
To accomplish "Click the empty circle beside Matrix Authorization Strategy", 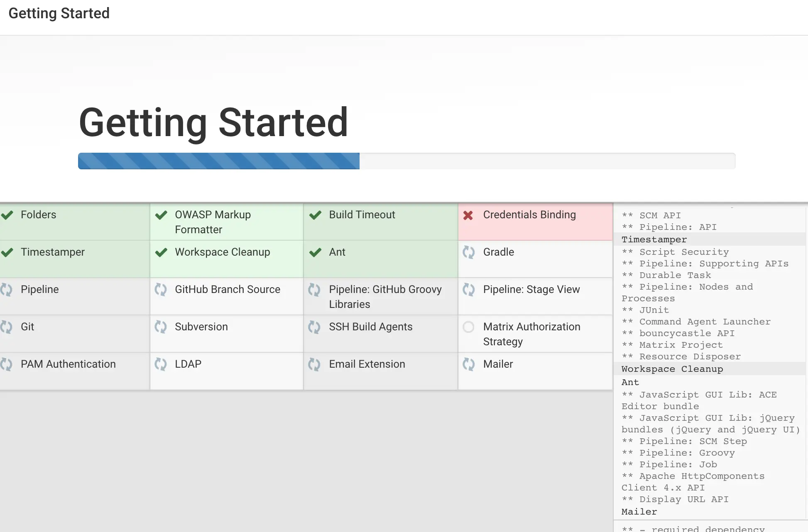I will point(468,327).
